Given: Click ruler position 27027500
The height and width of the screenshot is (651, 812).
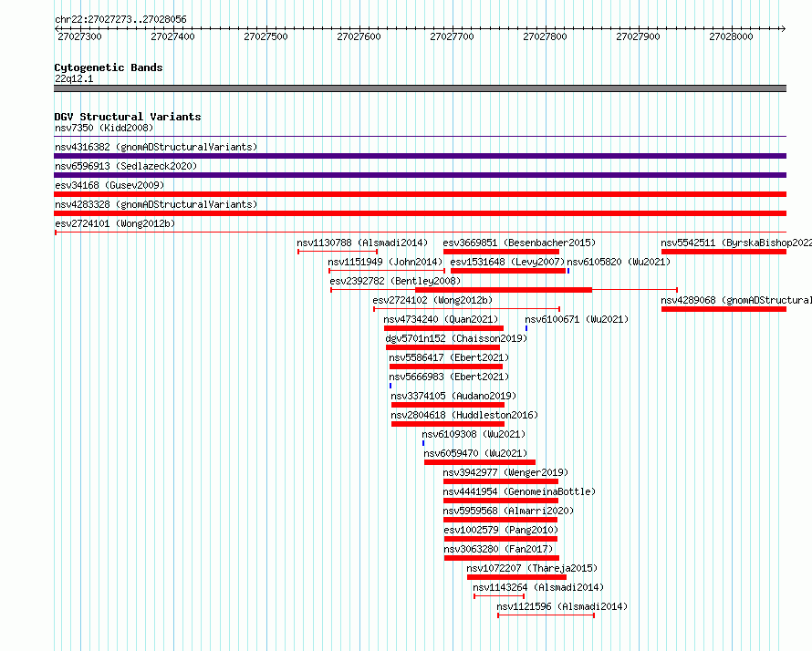Looking at the screenshot, I should point(265,36).
